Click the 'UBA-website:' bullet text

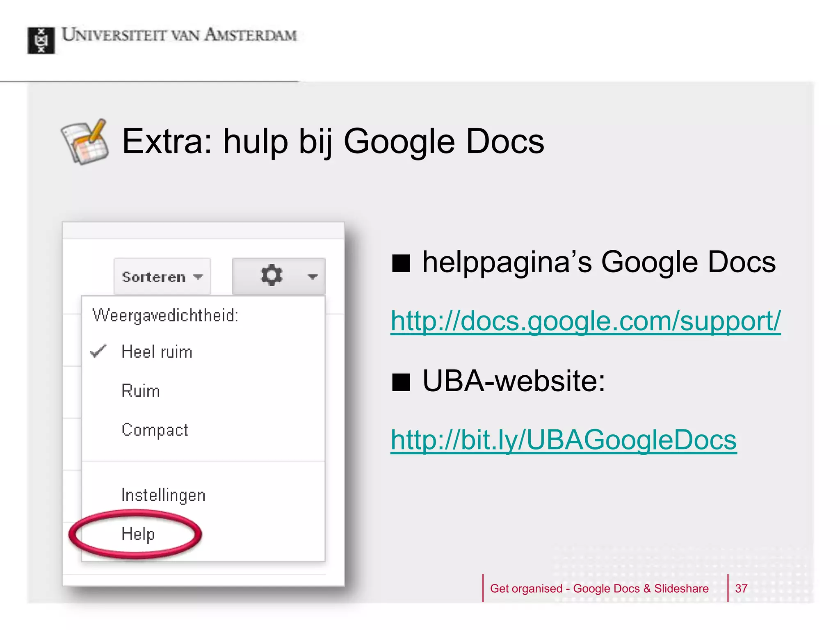click(514, 381)
